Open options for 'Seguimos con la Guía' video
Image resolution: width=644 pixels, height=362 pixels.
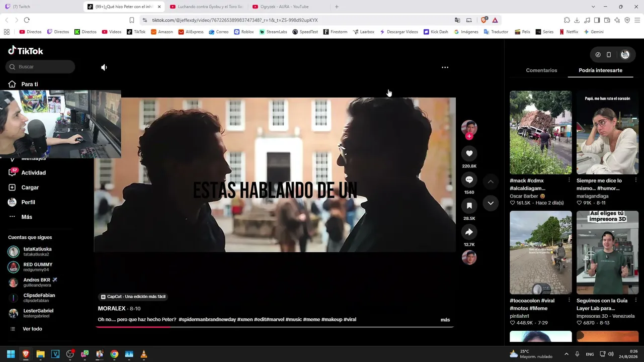(x=636, y=300)
